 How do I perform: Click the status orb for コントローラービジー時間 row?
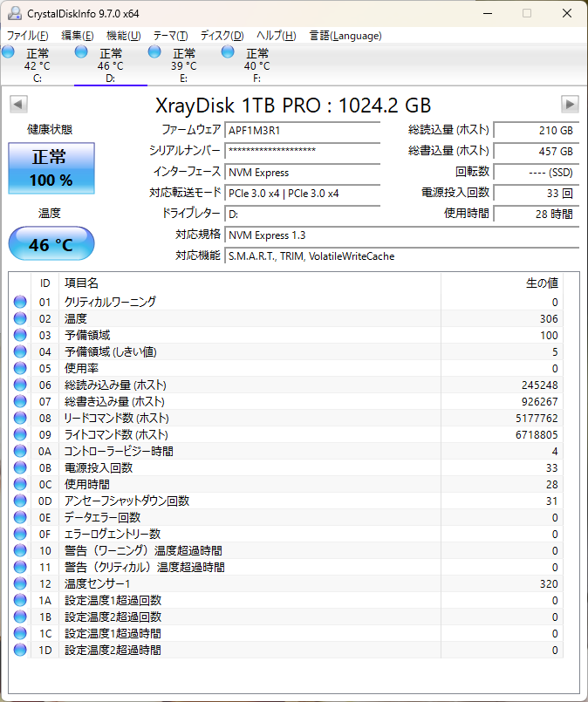point(20,451)
